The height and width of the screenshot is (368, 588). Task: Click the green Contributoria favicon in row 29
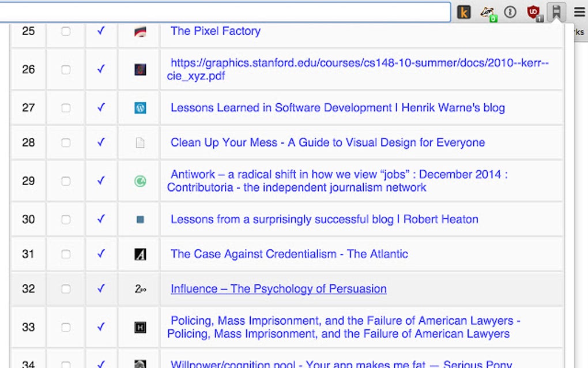140,181
